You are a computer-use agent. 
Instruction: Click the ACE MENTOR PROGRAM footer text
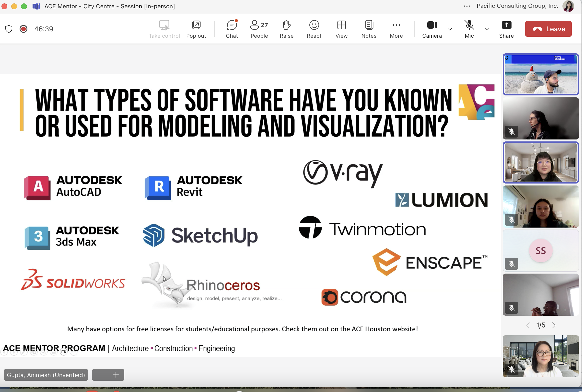[x=54, y=348]
